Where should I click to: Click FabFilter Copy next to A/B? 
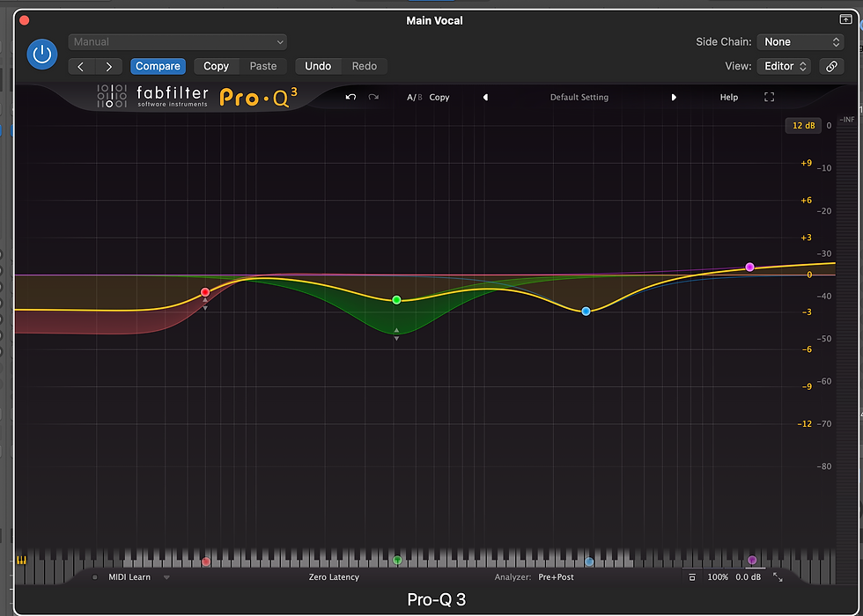point(439,98)
